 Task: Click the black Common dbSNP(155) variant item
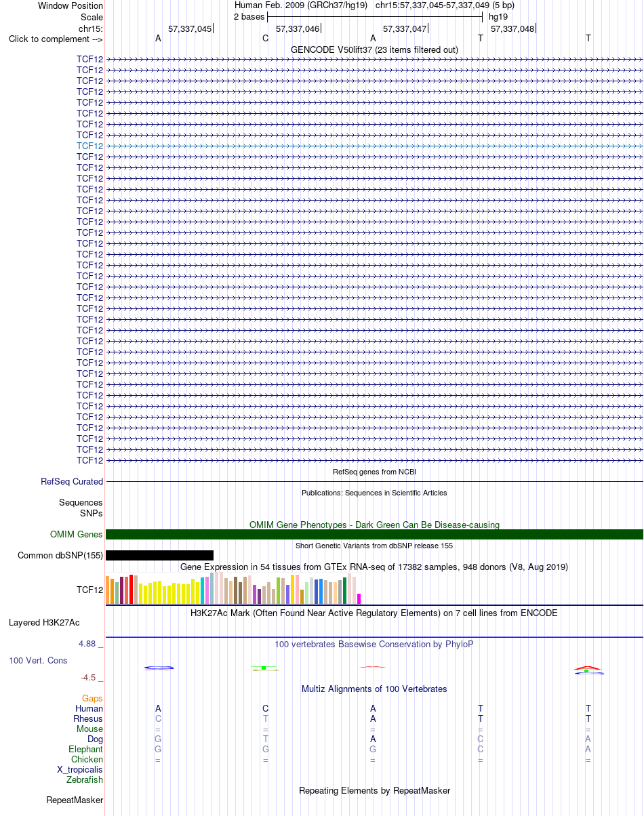[x=160, y=555]
